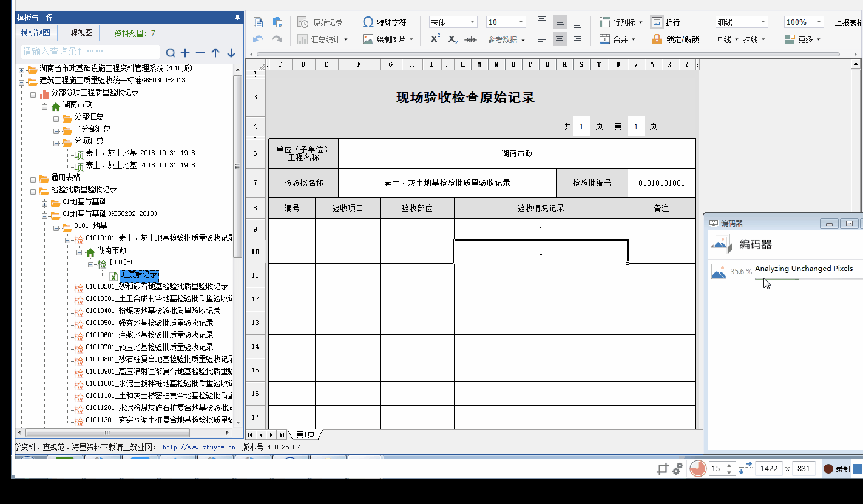Toggle strikethrough ab formatting
Viewport: 863px width, 504px height.
[x=470, y=39]
